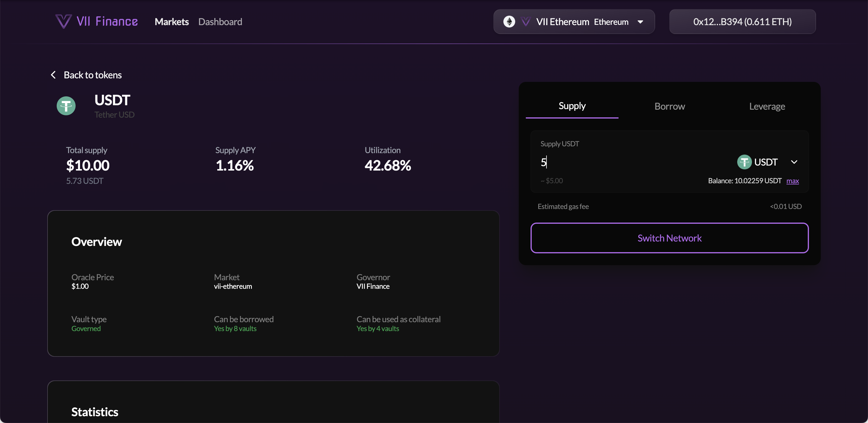The image size is (868, 423).
Task: Open the Ethereum network dropdown
Action: pos(641,22)
